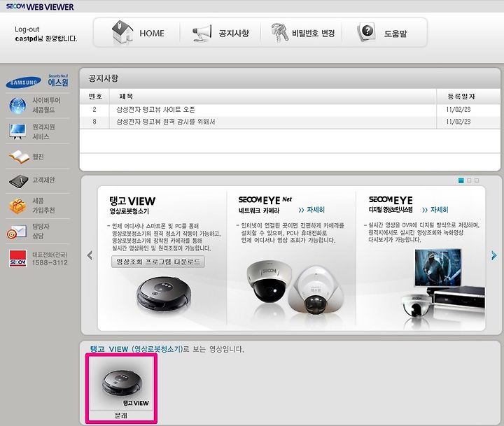Click SECOM WEB VIEWER logo

[x=40, y=6]
